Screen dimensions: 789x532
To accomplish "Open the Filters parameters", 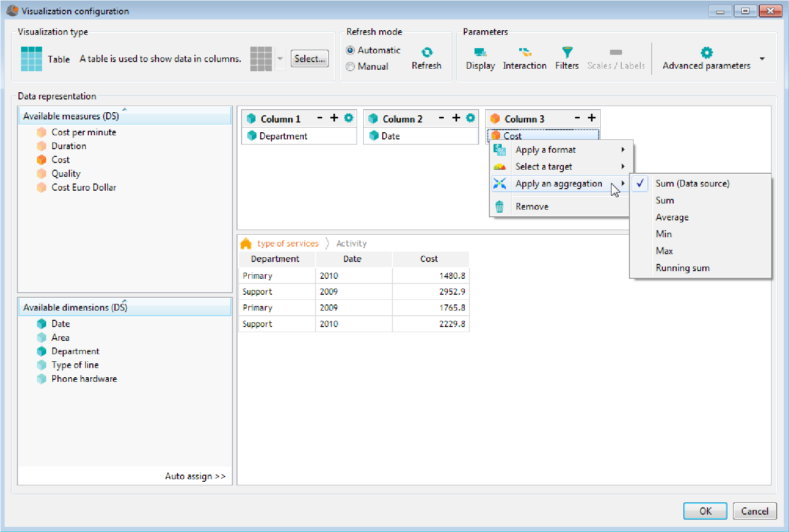I will click(x=567, y=58).
